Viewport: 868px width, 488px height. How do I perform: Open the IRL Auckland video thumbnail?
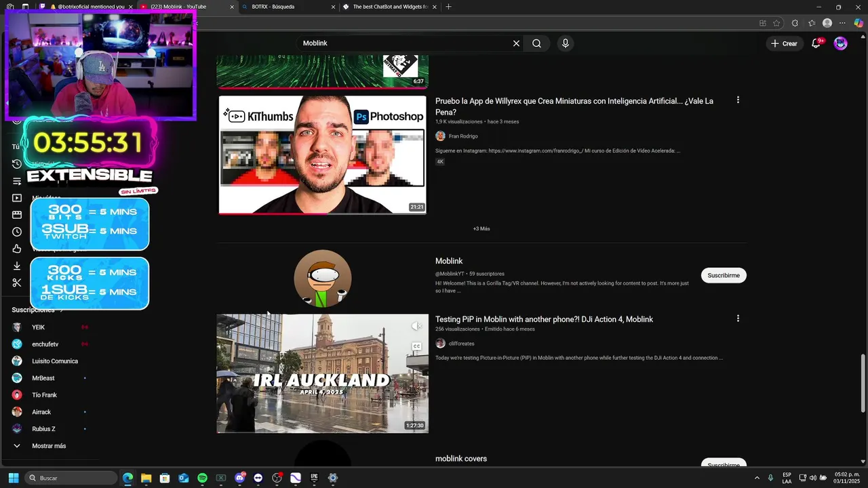322,373
